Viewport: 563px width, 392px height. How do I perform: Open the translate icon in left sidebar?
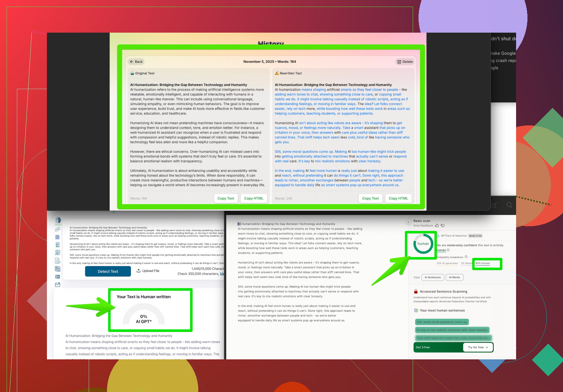click(58, 269)
